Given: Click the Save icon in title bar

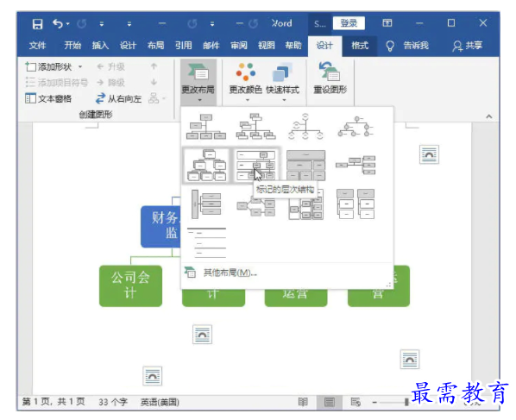Looking at the screenshot, I should (x=37, y=23).
